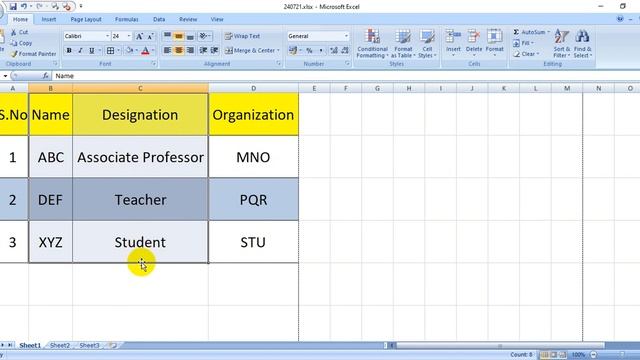This screenshot has width=640, height=360.
Task: Cut the selection with the Cut button
Action: click(20, 32)
